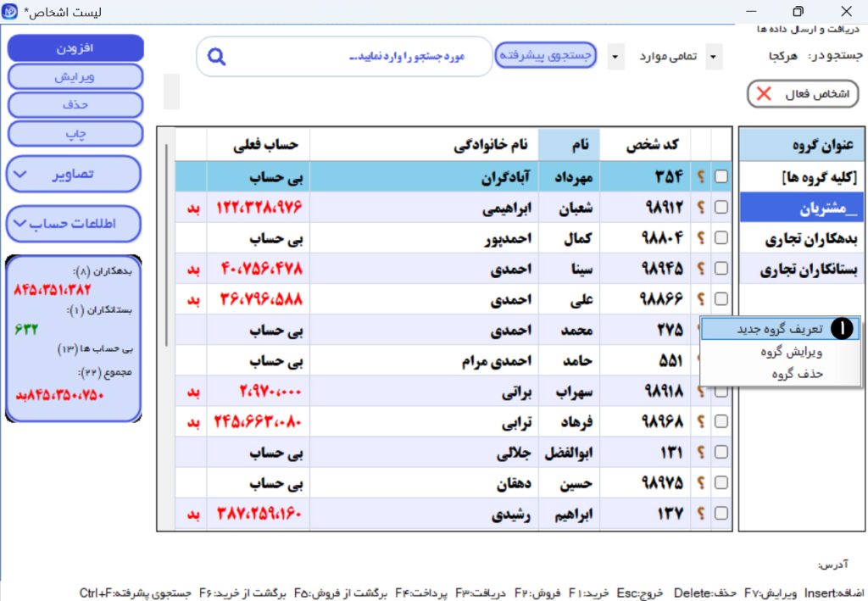Click the person icon in row ۱۳۱

[x=701, y=453]
